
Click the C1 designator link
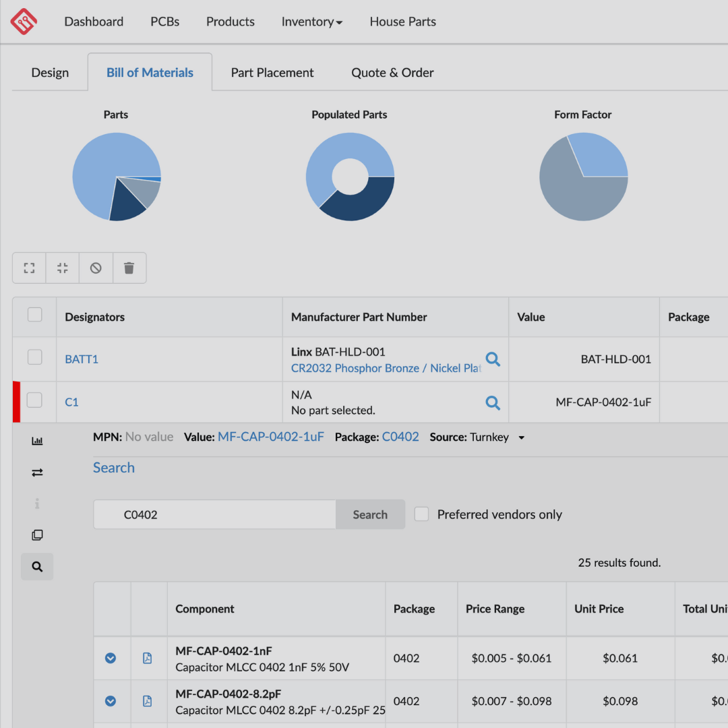[x=71, y=402]
